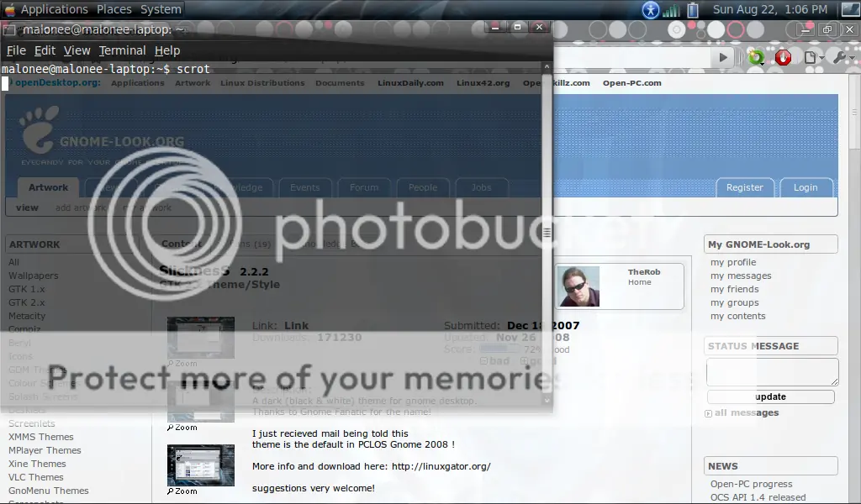Click the 'view' submenu item under Artwork
Viewport: 861px width, 504px height.
(x=27, y=207)
